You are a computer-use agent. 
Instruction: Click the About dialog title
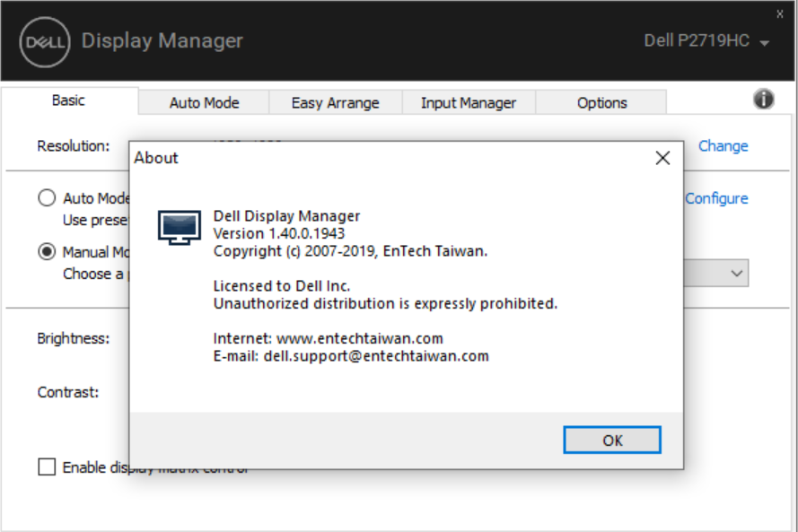pyautogui.click(x=155, y=158)
